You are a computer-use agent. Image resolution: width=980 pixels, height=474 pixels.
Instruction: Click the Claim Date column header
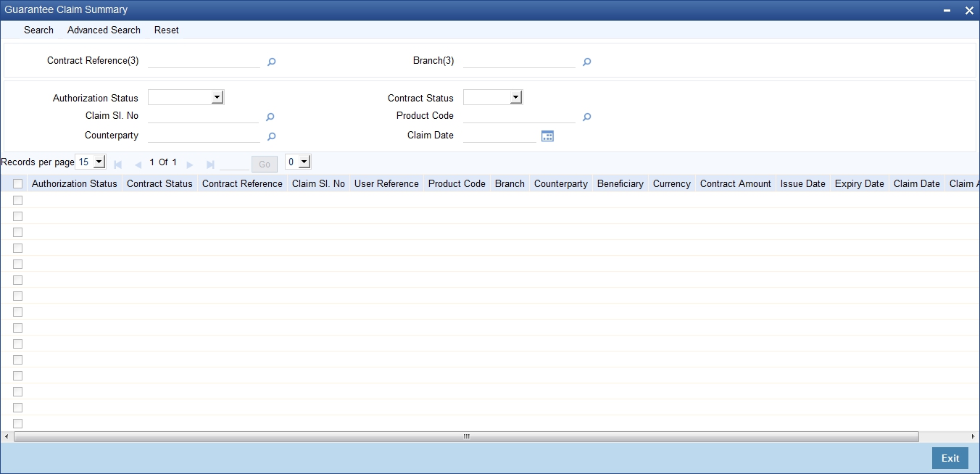tap(917, 184)
